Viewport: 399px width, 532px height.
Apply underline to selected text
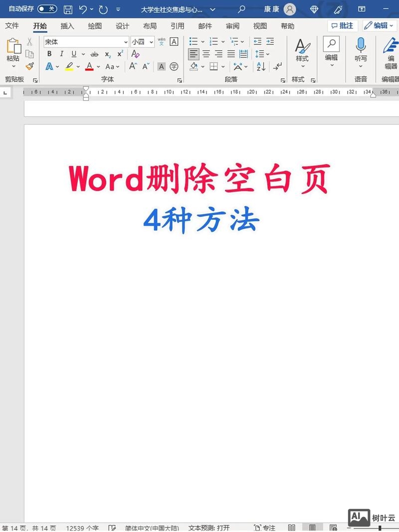click(x=74, y=53)
